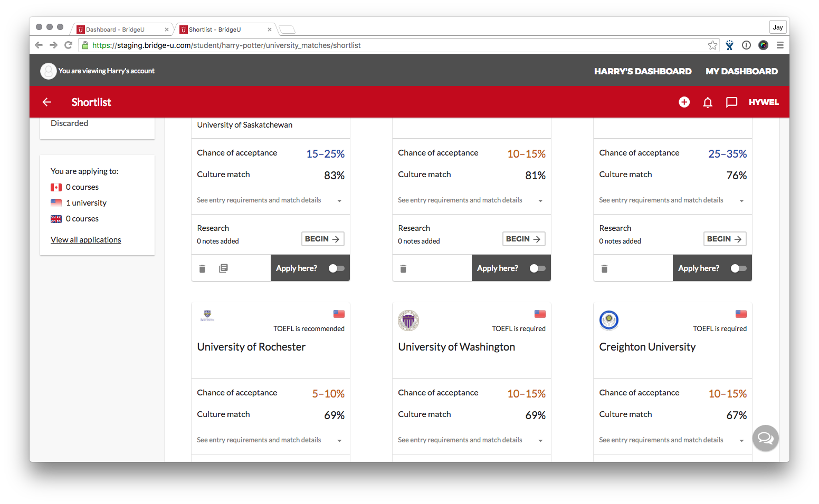This screenshot has width=819, height=504.
Task: Delete University of Saskatchewan from shortlist
Action: (x=202, y=269)
